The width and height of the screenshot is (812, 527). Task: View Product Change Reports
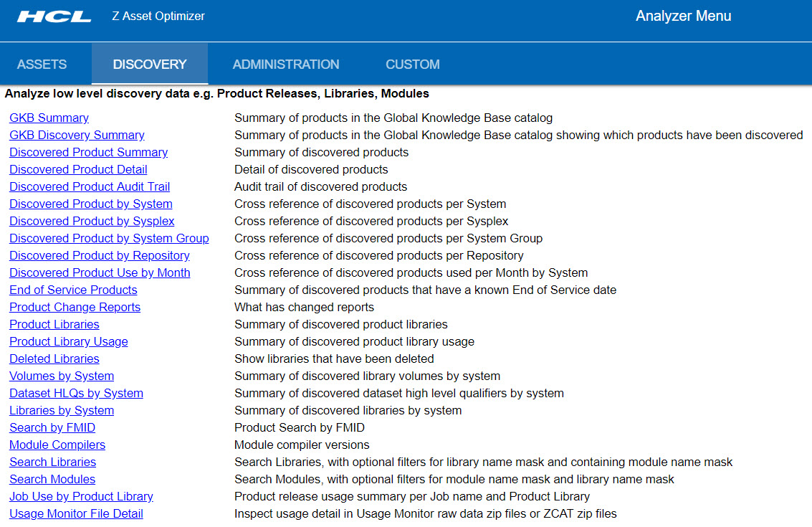point(75,307)
